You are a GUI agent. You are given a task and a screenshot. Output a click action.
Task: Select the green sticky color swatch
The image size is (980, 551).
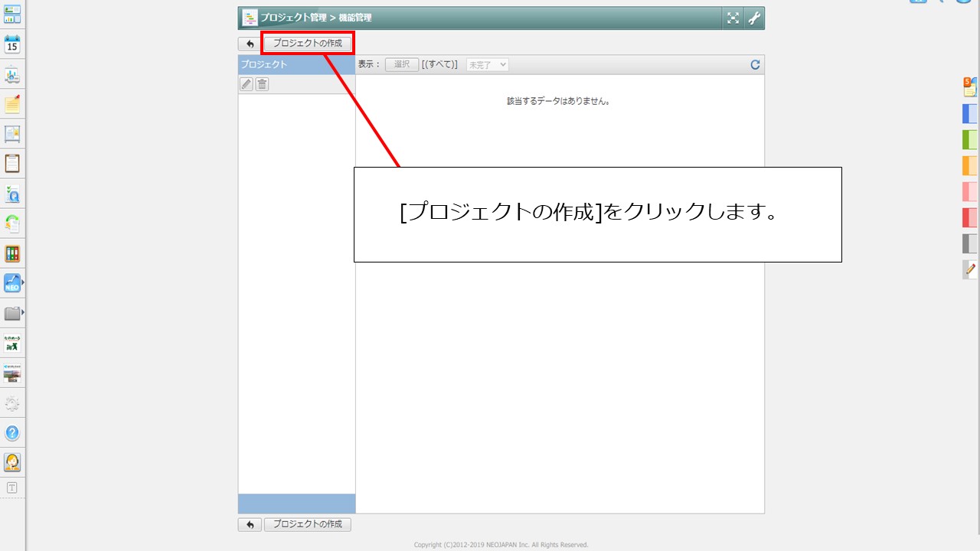coord(969,139)
